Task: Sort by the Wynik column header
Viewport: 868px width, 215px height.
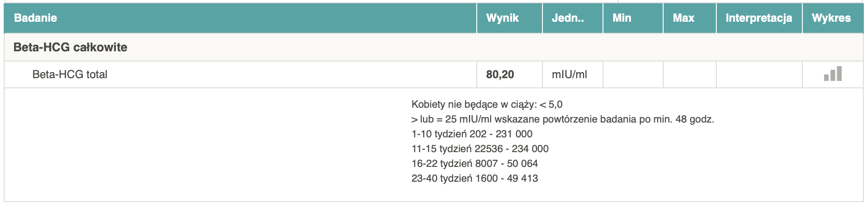Action: coord(502,18)
